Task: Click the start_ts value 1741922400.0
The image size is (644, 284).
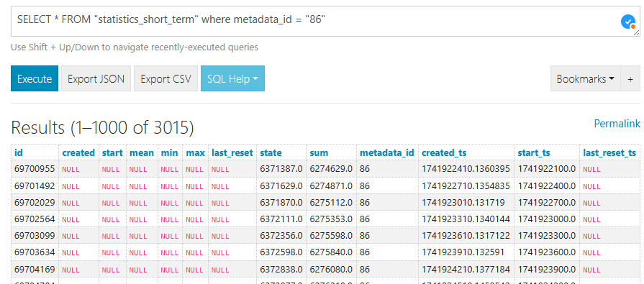Action: [547, 186]
